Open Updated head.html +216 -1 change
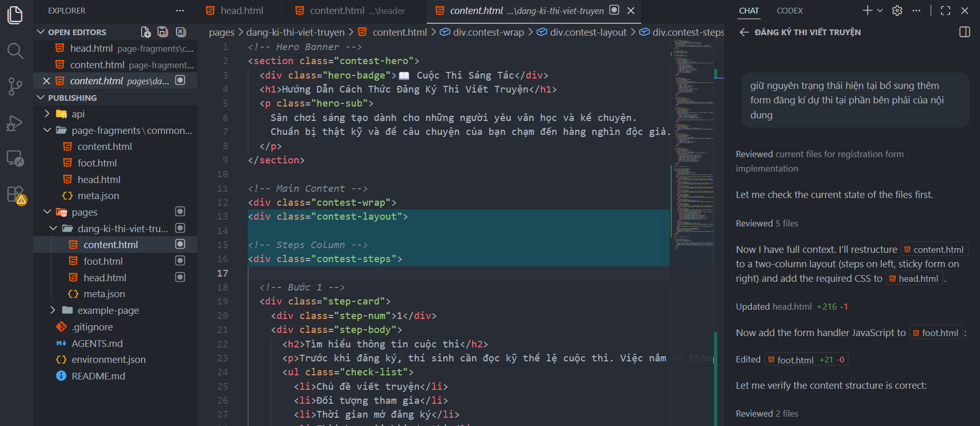 point(792,307)
